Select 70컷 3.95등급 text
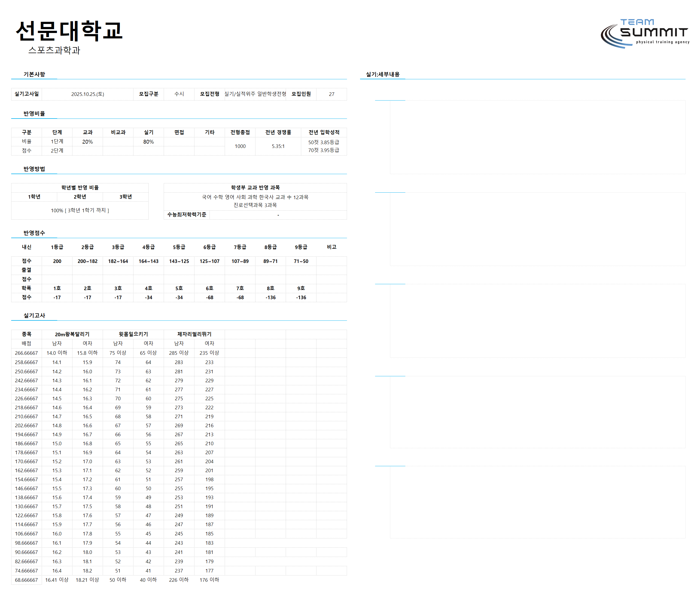This screenshot has height=594, width=700. click(324, 150)
